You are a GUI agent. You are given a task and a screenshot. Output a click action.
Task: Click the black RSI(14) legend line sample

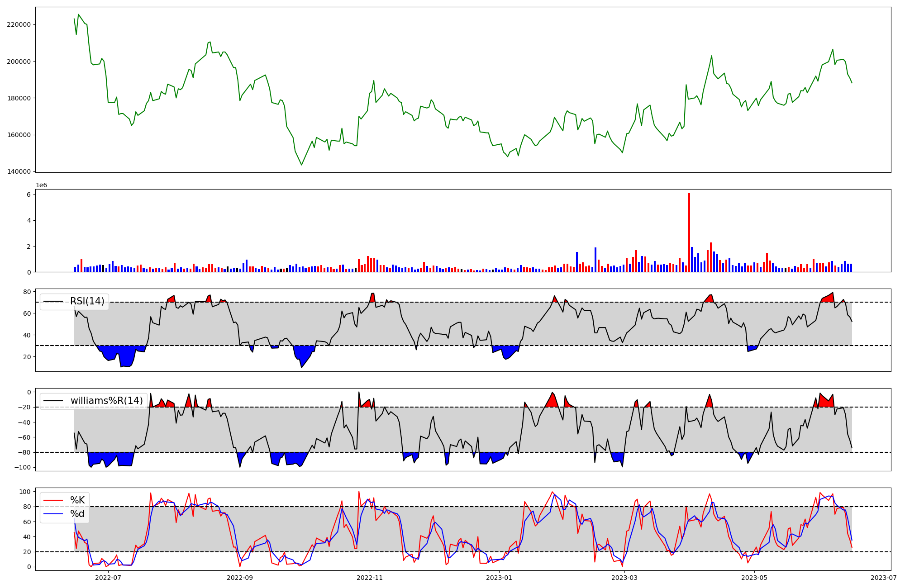pos(53,301)
